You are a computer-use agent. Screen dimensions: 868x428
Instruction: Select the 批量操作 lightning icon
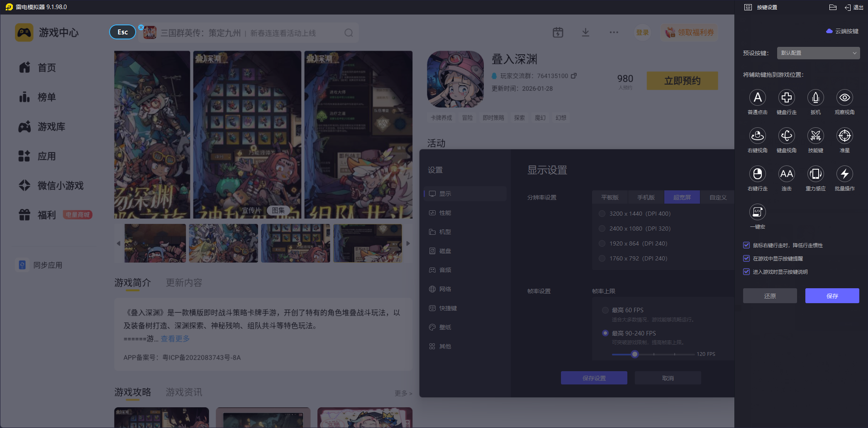tap(845, 174)
